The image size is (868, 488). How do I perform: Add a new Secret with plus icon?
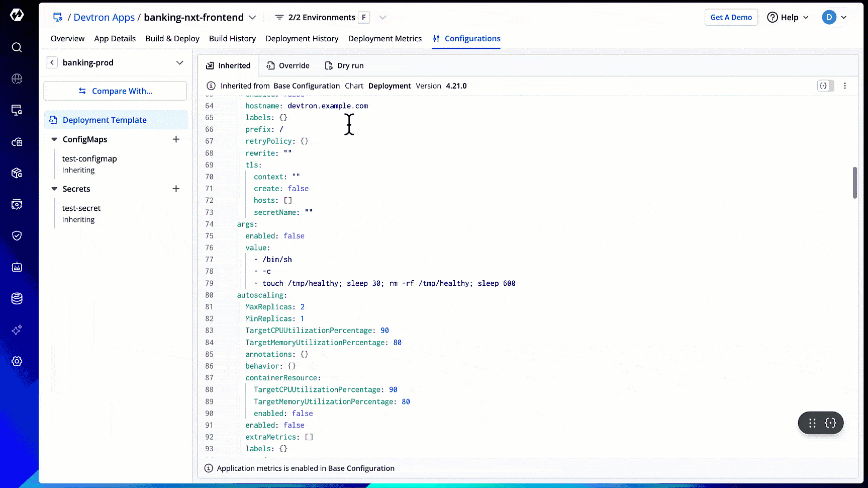[x=176, y=189]
